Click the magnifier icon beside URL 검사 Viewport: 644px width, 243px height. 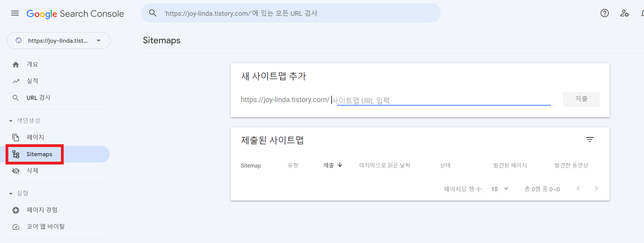(16, 98)
